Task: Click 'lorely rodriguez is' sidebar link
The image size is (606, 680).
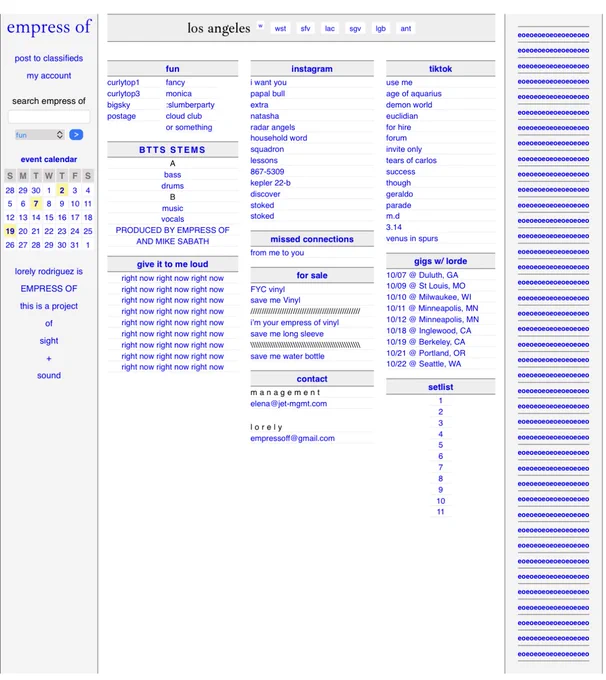Action: coord(49,271)
